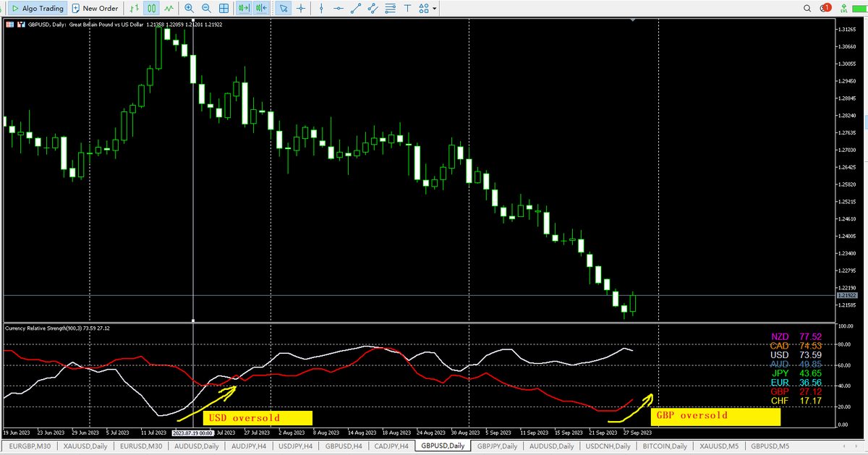This screenshot has height=455, width=868.
Task: Open a New Order window
Action: [95, 9]
